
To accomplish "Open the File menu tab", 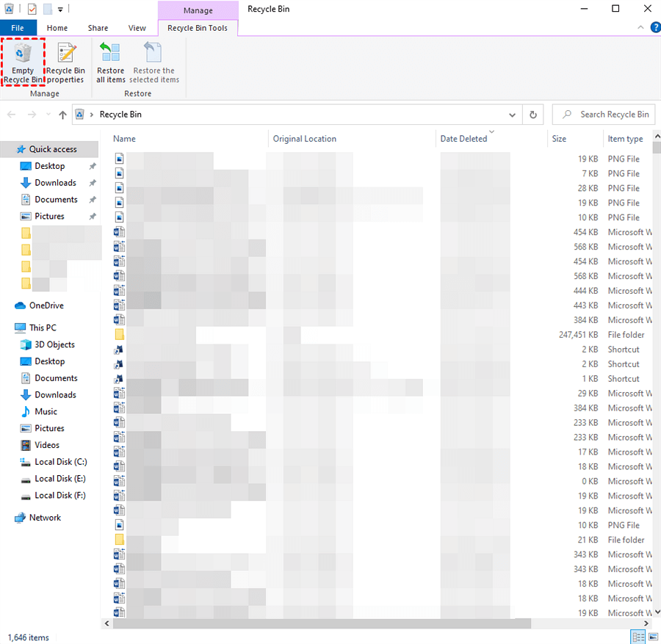I will (18, 28).
